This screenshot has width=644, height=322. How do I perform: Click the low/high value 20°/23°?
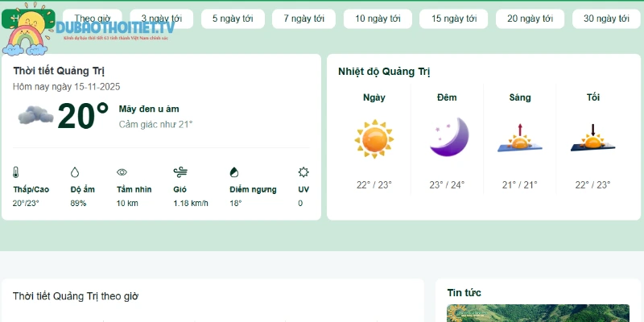click(x=26, y=204)
